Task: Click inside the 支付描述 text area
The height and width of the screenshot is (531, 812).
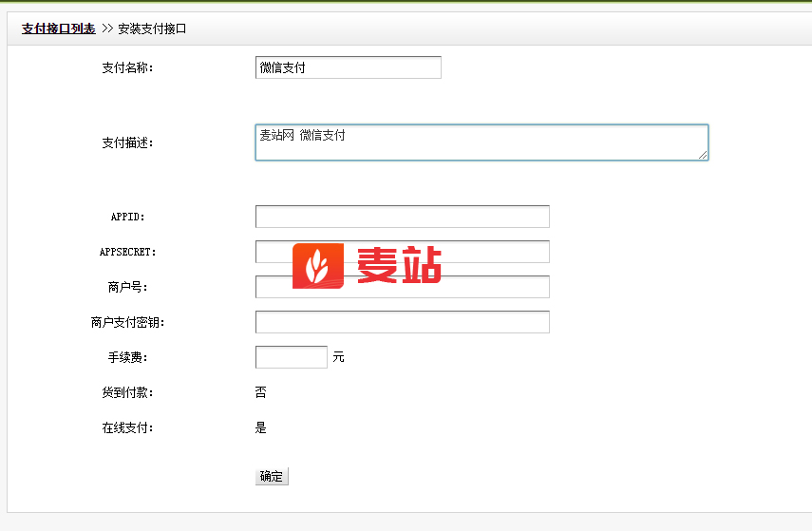Action: tap(481, 142)
